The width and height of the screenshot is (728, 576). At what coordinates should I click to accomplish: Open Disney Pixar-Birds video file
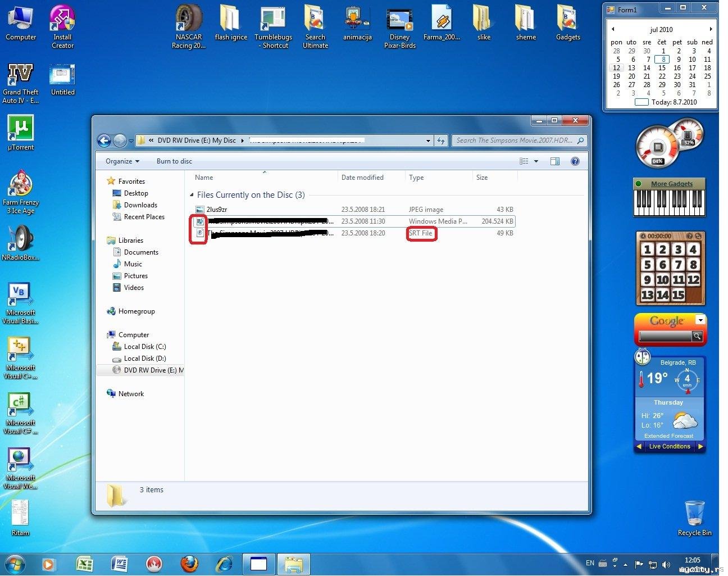(x=400, y=27)
